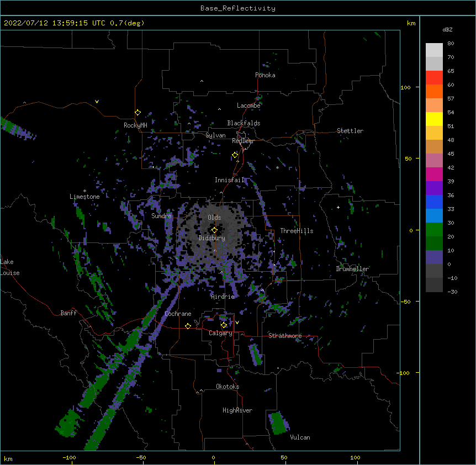The image size is (476, 465).
Task: Click the Olds town label
Action: pyautogui.click(x=214, y=218)
